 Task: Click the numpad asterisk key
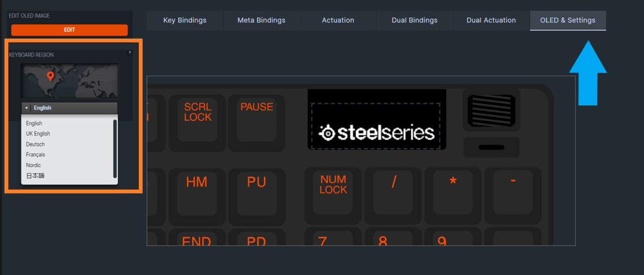pos(453,190)
